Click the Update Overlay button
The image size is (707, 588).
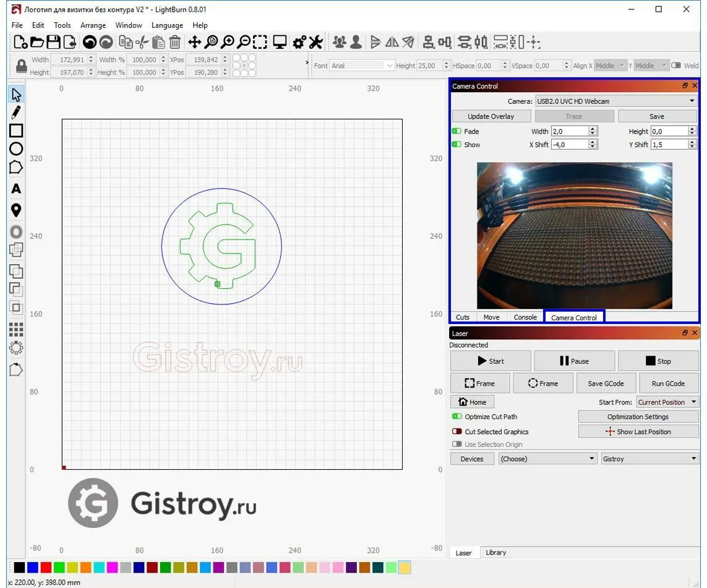(x=491, y=116)
